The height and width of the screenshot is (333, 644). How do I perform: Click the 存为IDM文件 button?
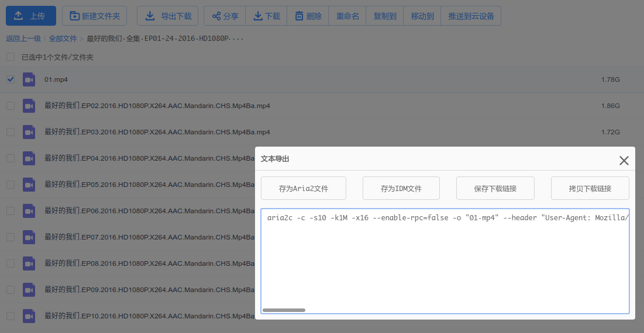401,188
